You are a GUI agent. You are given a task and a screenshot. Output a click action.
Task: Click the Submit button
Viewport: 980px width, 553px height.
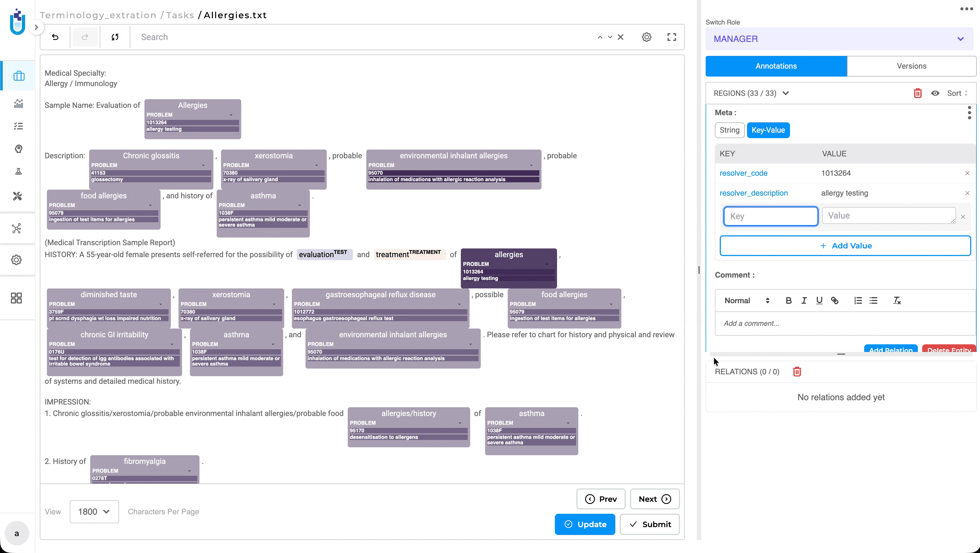[650, 524]
